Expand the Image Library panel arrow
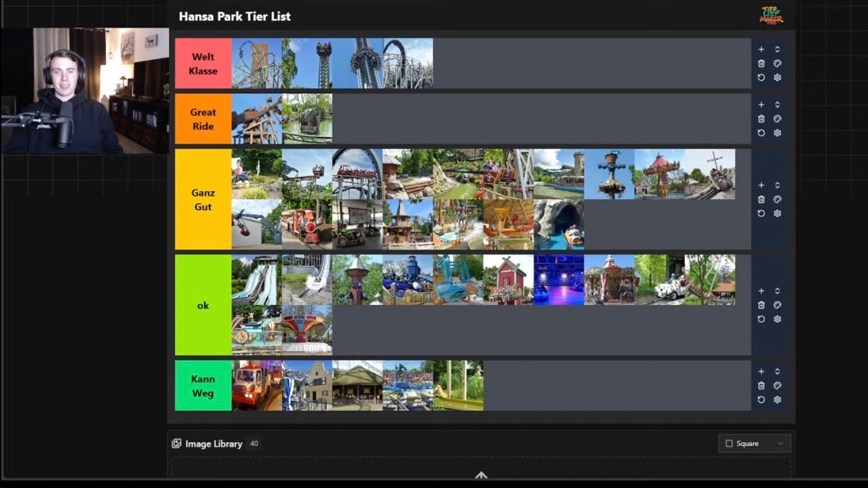 pos(481,475)
